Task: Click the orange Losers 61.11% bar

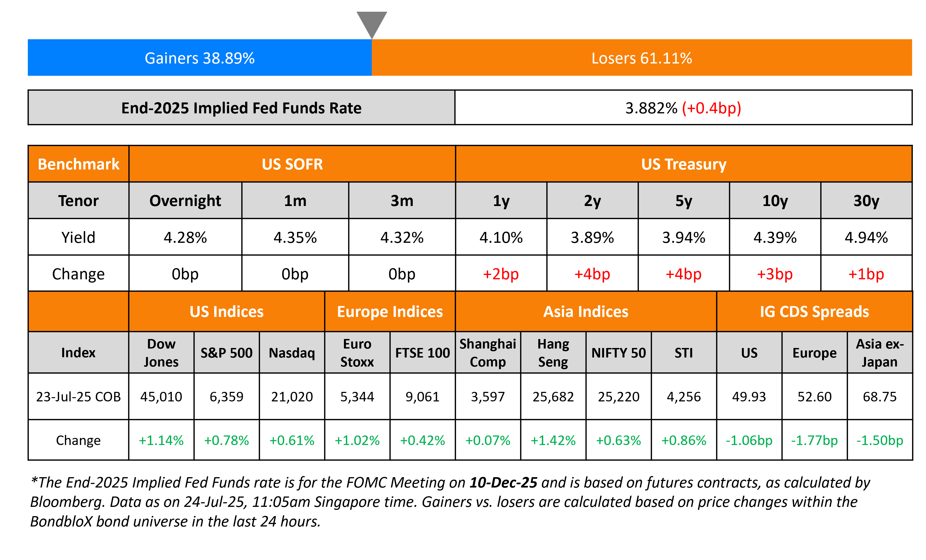Action: 642,58
